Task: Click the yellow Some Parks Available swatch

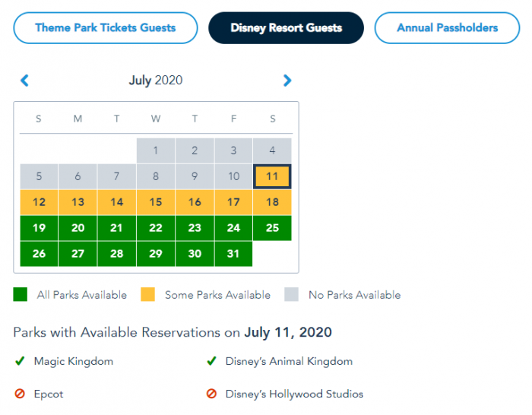Action: pyautogui.click(x=147, y=294)
